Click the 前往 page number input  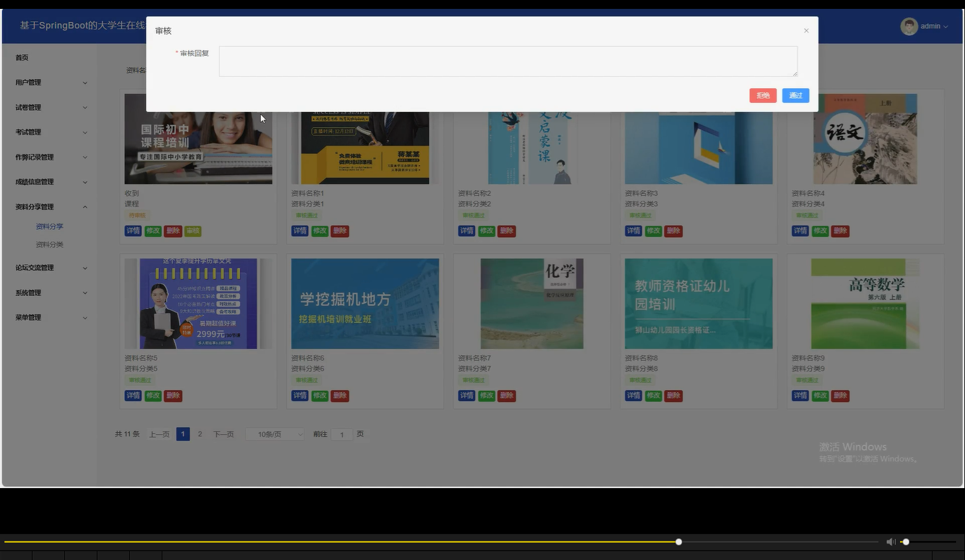point(342,435)
